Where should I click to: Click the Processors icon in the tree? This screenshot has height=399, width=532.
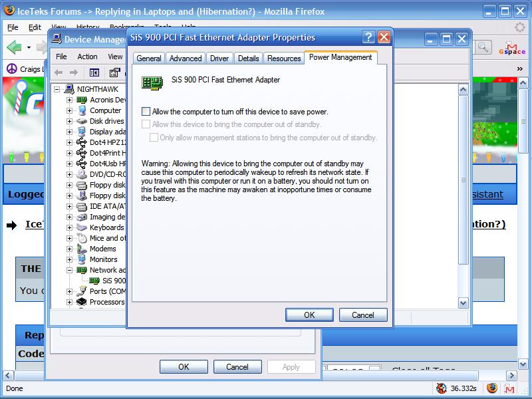pyautogui.click(x=82, y=302)
